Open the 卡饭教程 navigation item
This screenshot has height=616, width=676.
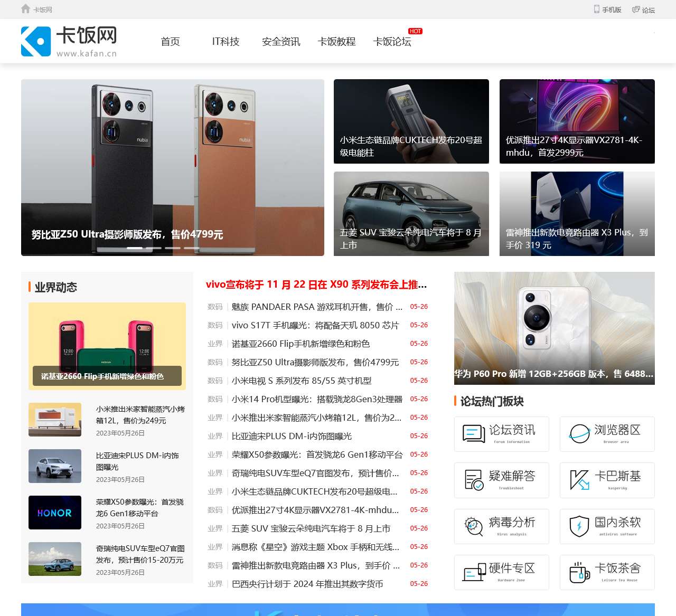pos(336,42)
